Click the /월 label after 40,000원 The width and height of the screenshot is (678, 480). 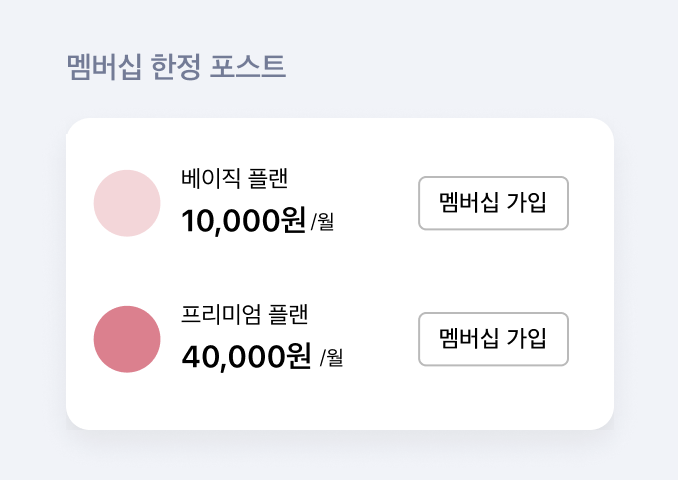coord(332,358)
